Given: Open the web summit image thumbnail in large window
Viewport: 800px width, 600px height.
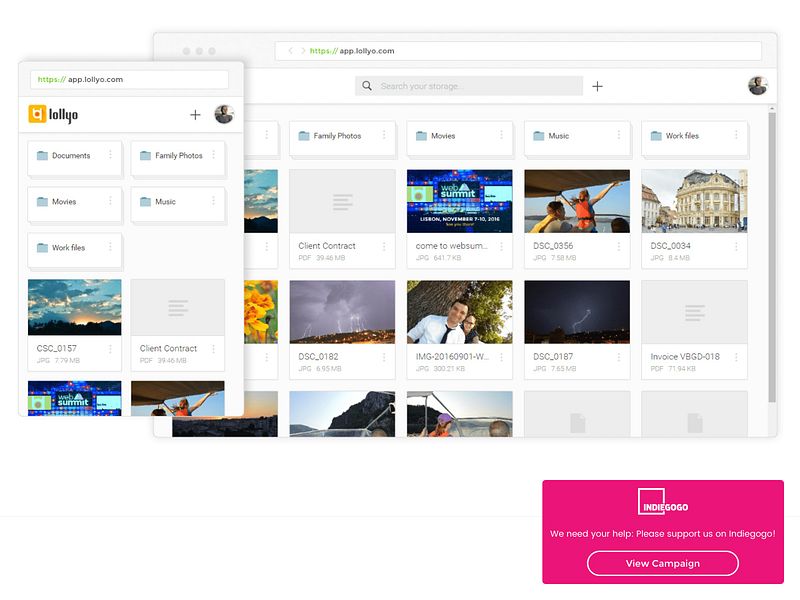Looking at the screenshot, I should pos(460,201).
